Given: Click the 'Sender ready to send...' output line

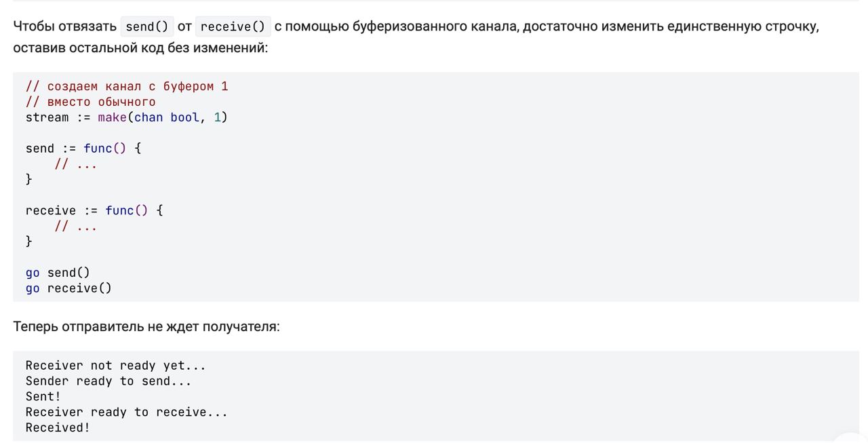Looking at the screenshot, I should click(108, 381).
